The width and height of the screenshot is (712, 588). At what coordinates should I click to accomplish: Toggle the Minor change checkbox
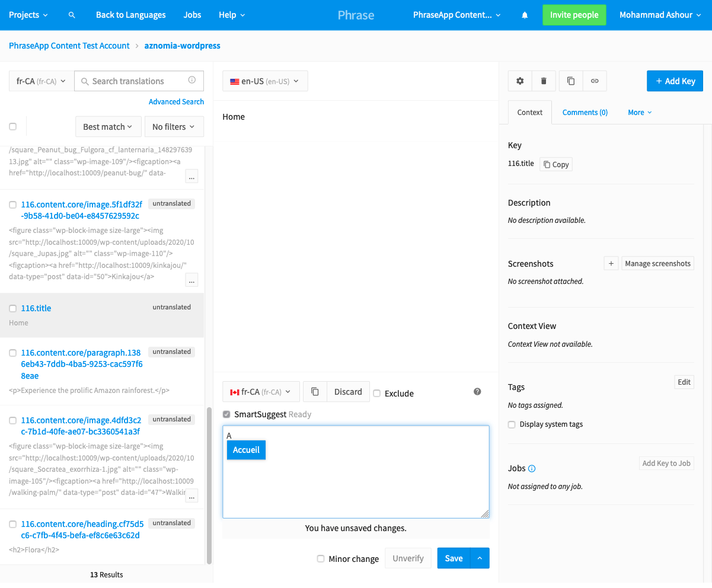tap(320, 558)
